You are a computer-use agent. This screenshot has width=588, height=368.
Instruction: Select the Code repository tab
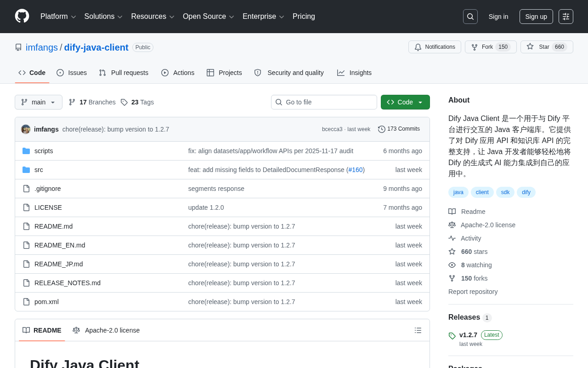32,73
